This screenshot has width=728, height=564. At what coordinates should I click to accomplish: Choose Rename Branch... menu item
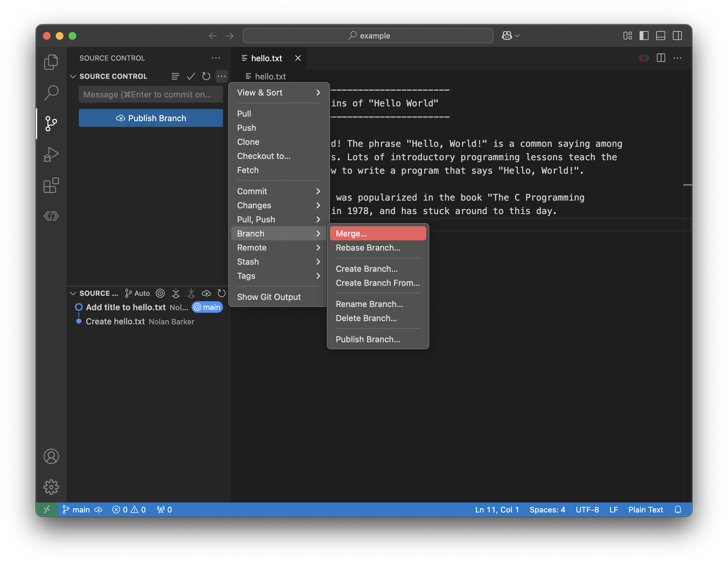378,304
